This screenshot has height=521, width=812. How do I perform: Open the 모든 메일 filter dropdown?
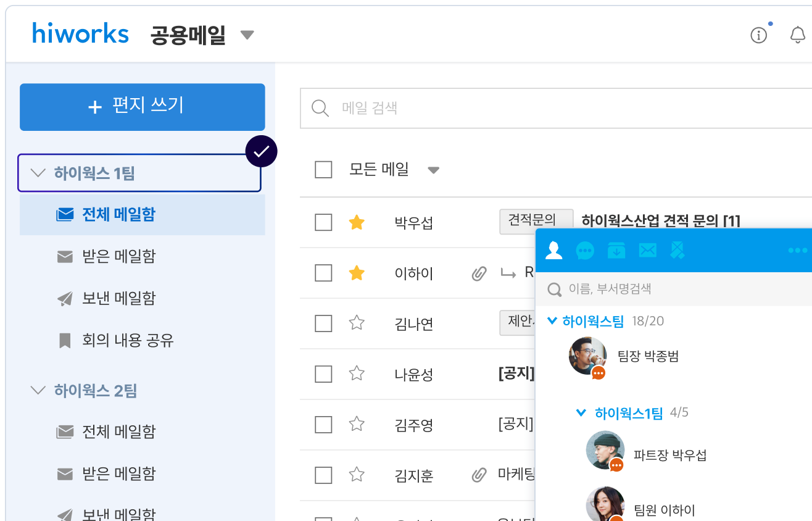[x=433, y=170]
